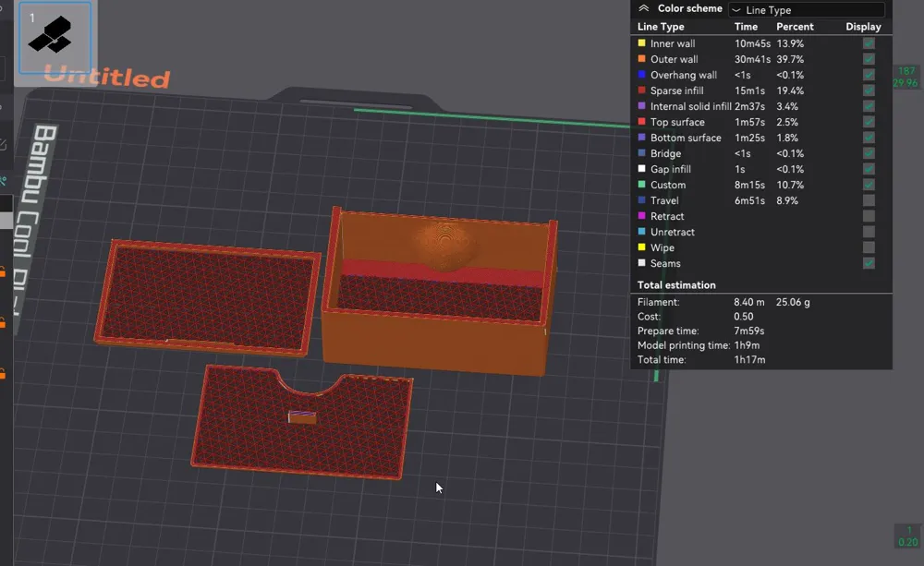Disable Seams display checkbox
Screen dimensions: 924x566
(869, 263)
